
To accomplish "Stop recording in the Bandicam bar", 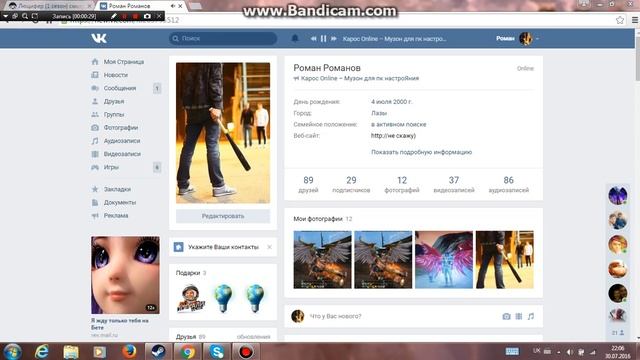I will point(136,16).
